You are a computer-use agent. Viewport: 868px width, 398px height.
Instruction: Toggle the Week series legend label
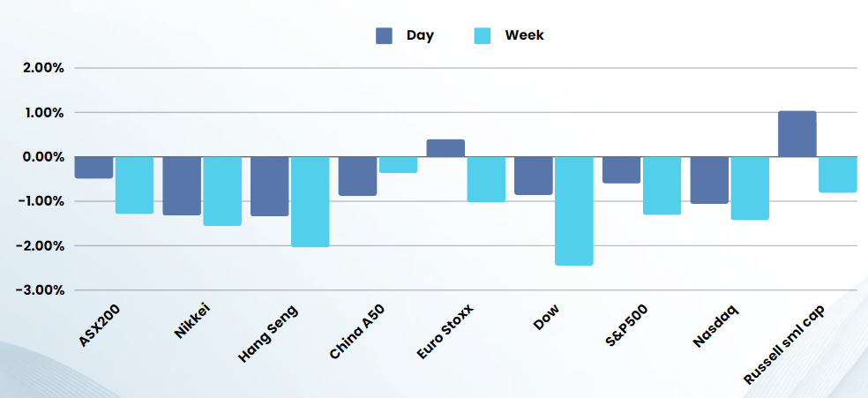click(x=524, y=35)
